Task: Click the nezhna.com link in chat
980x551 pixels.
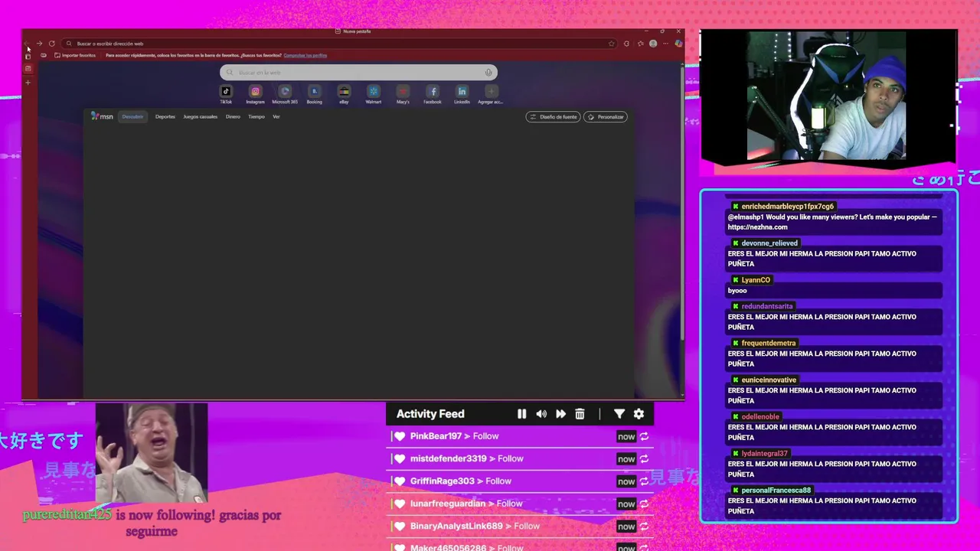Action: [757, 227]
